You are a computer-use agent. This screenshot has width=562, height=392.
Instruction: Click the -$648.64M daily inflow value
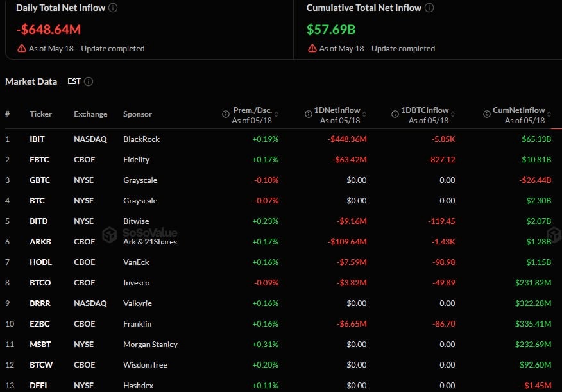pos(49,30)
